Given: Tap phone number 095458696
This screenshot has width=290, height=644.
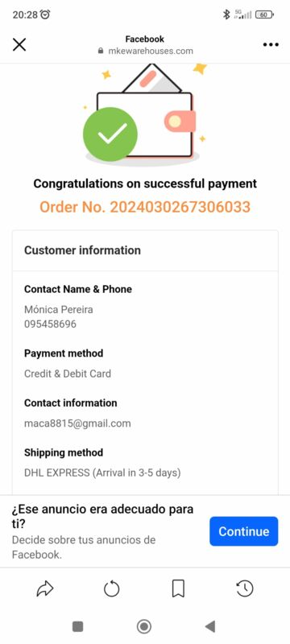Looking at the screenshot, I should (50, 324).
